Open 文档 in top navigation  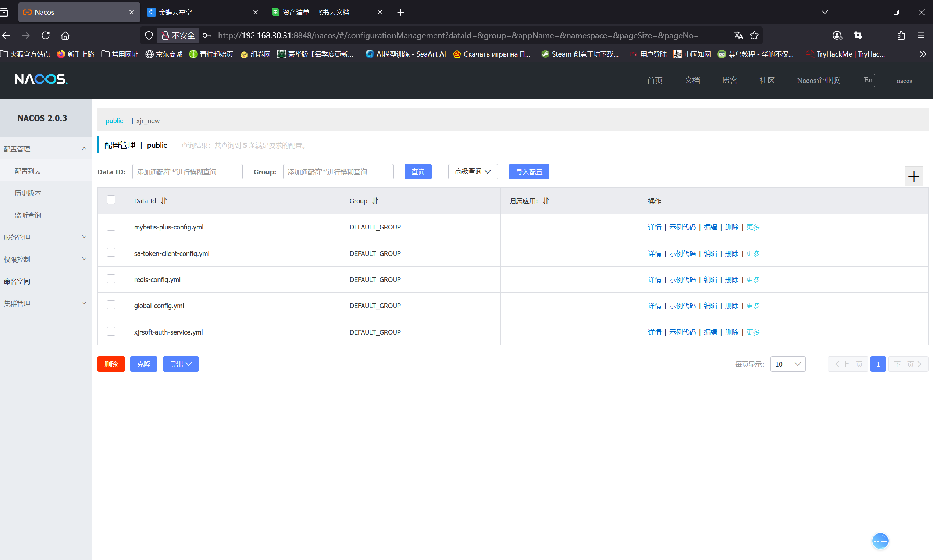692,81
